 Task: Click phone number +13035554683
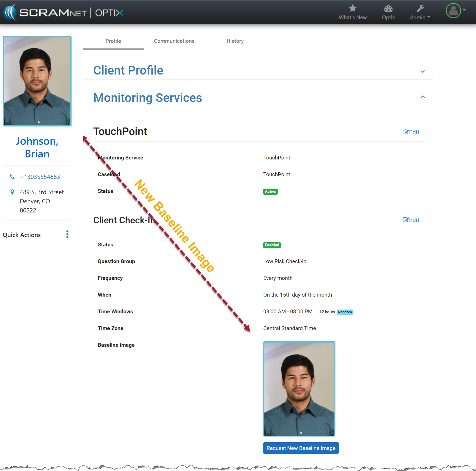(x=40, y=177)
